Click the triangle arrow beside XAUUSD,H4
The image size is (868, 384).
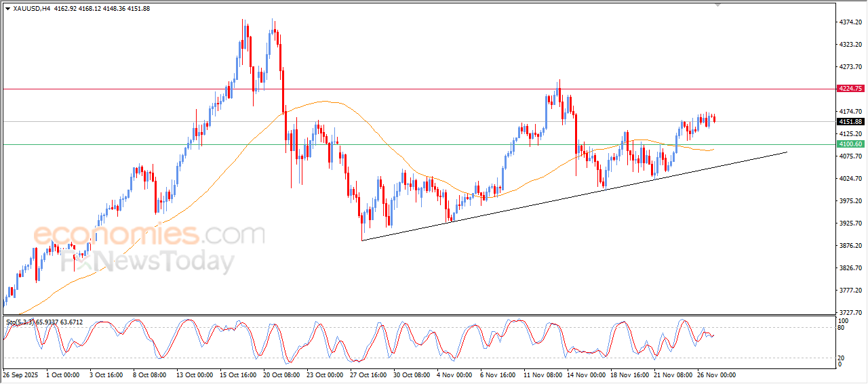click(x=7, y=9)
